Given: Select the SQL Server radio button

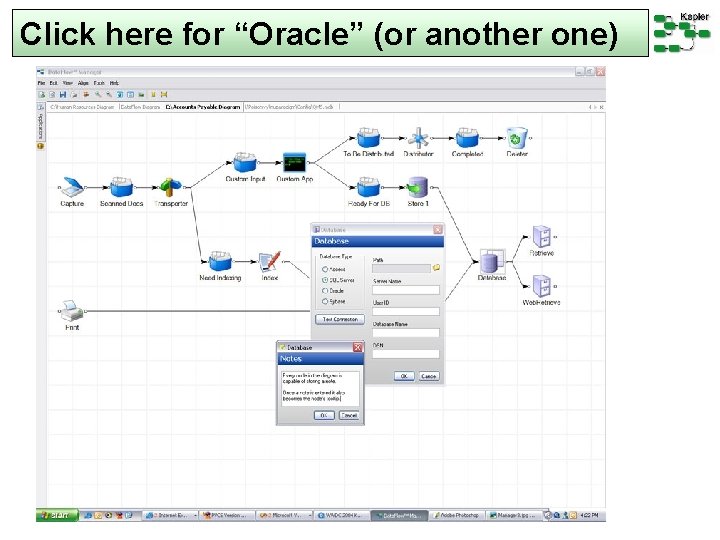Looking at the screenshot, I should click(325, 280).
